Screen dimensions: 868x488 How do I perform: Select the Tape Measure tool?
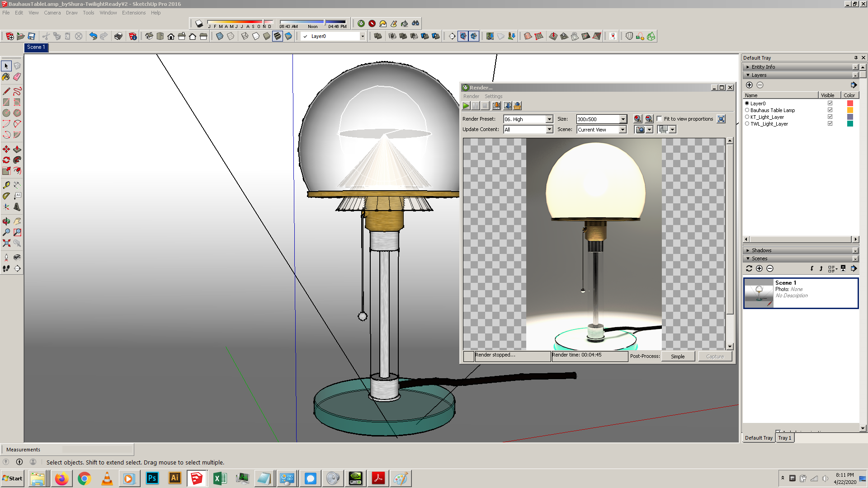coord(6,185)
